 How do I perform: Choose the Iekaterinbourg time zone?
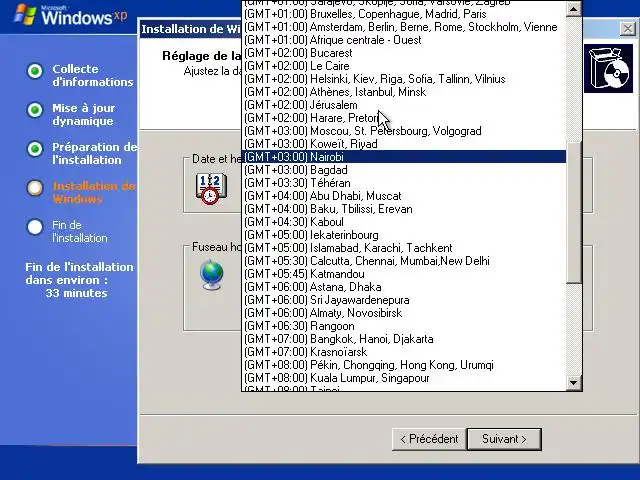[x=404, y=235]
